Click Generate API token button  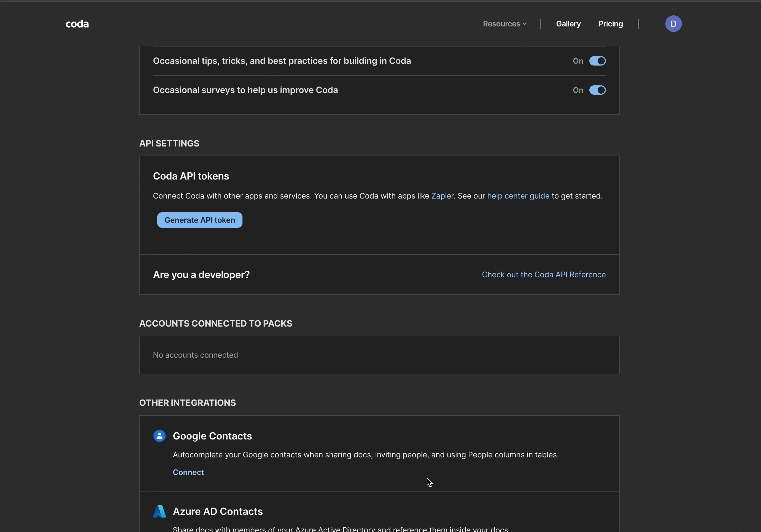click(199, 220)
